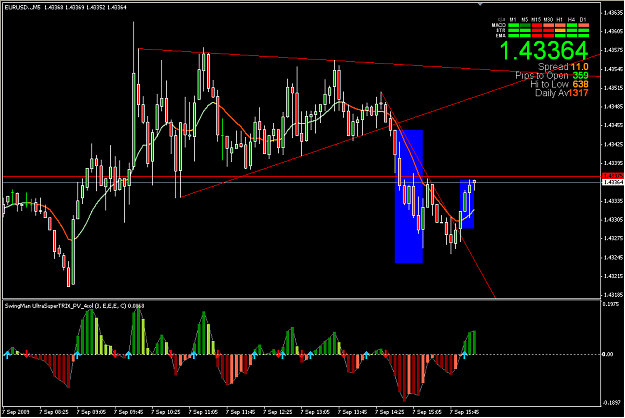This screenshot has width=625, height=418.
Task: Click the MACD M1 green signal cell
Action: coord(513,25)
